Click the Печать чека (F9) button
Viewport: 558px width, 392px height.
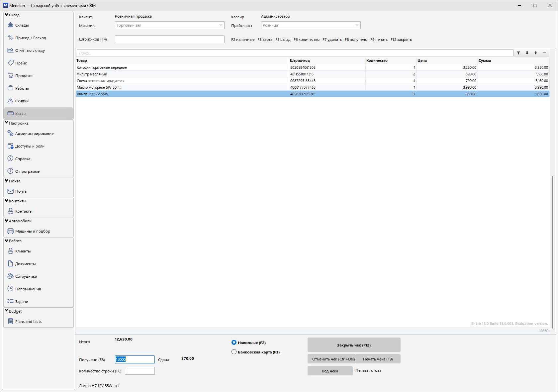pos(378,359)
